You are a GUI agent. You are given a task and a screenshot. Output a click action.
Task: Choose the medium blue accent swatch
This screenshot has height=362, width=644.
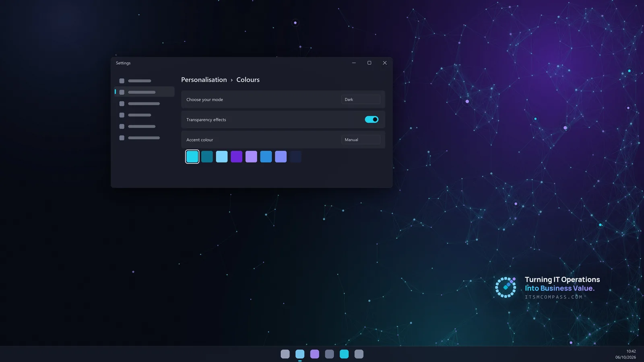[x=266, y=156]
